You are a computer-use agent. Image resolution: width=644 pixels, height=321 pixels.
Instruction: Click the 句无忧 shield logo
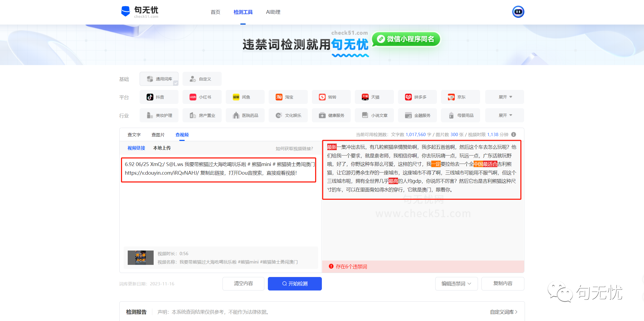(126, 11)
